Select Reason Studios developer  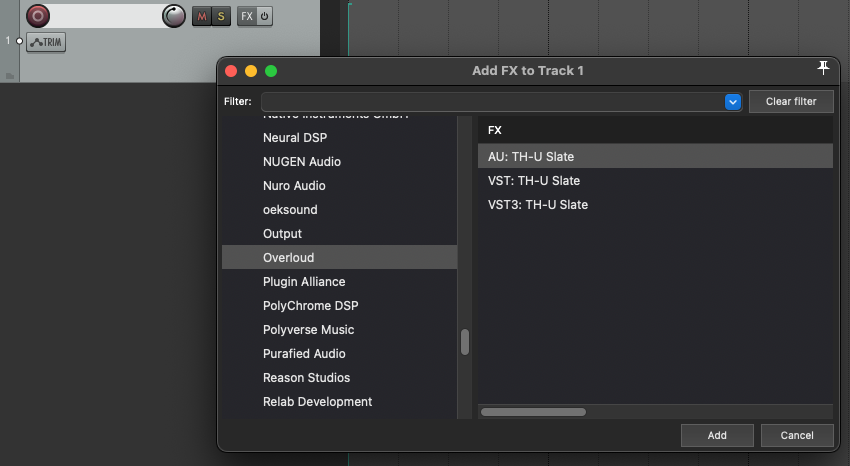pos(339,378)
